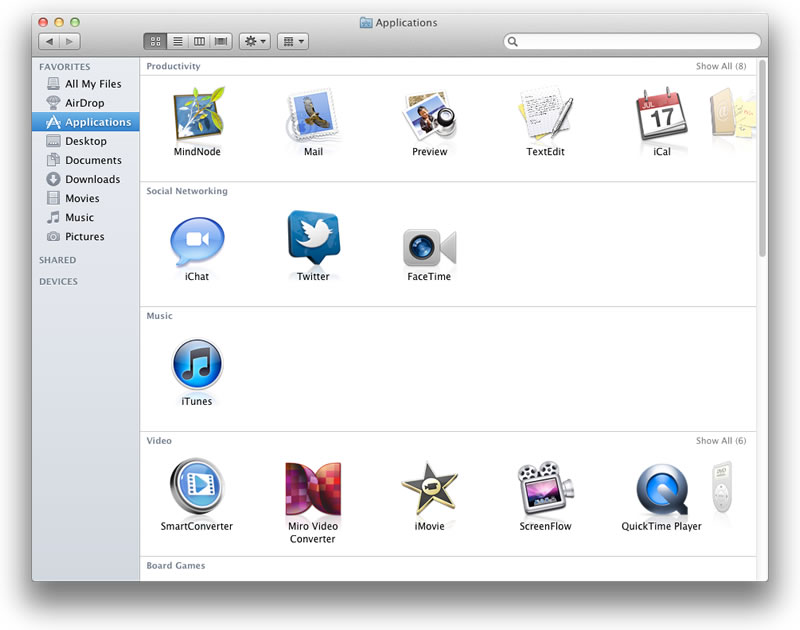Screen dimensions: 800x630
Task: Click the vertical scrollbar thumb
Action: click(762, 160)
